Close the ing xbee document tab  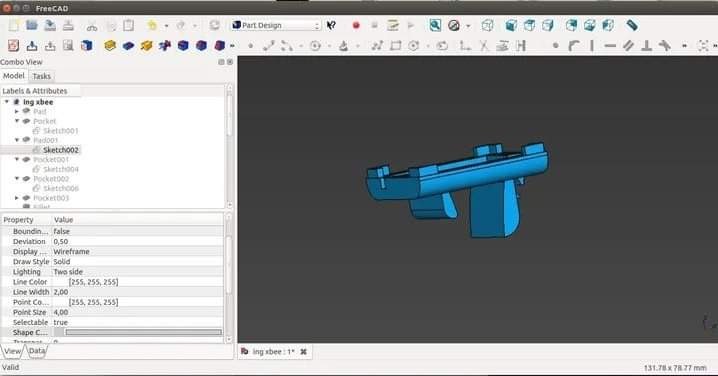[303, 352]
